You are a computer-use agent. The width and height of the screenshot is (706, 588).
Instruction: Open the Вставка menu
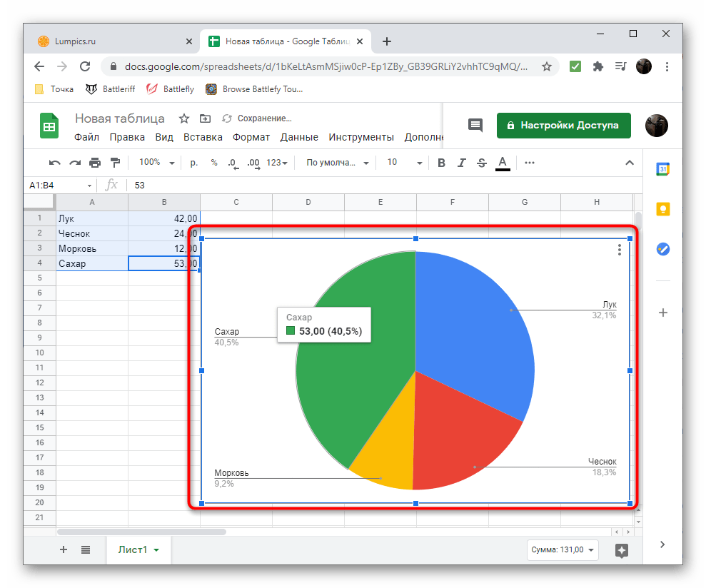point(202,137)
